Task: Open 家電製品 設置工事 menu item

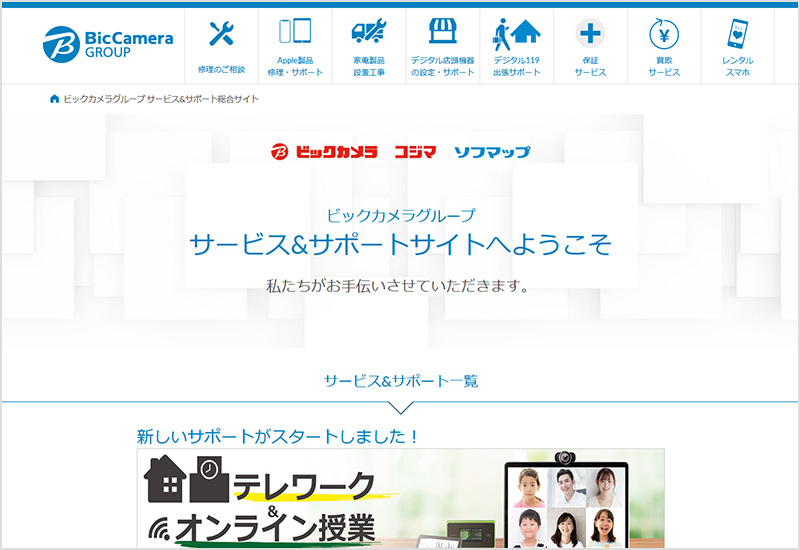Action: click(369, 66)
